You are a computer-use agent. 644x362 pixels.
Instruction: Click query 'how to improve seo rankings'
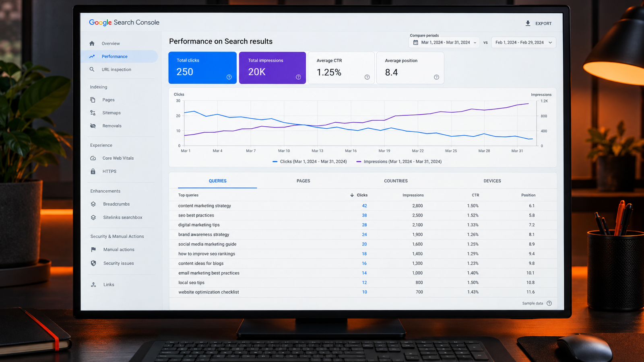click(x=206, y=254)
